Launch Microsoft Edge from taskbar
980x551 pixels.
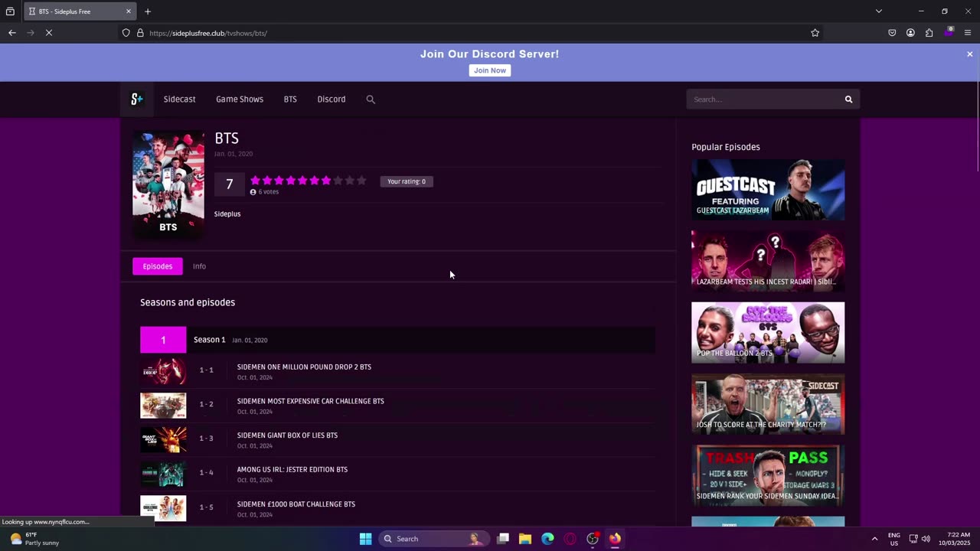click(x=547, y=539)
